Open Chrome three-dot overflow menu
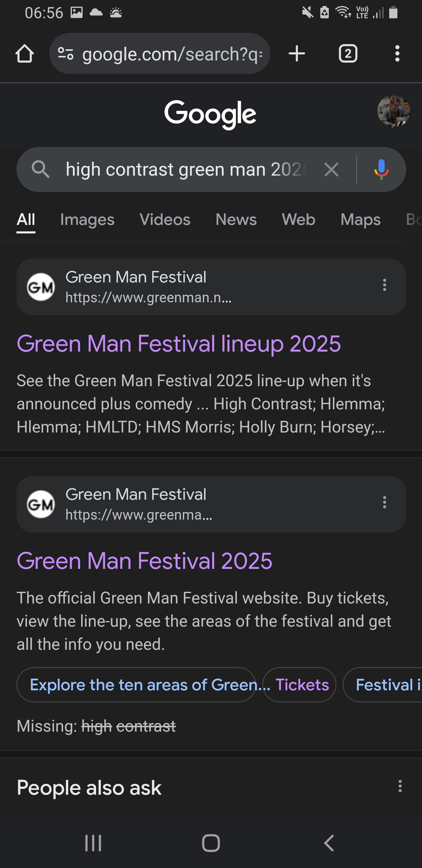The width and height of the screenshot is (422, 868). [x=397, y=54]
